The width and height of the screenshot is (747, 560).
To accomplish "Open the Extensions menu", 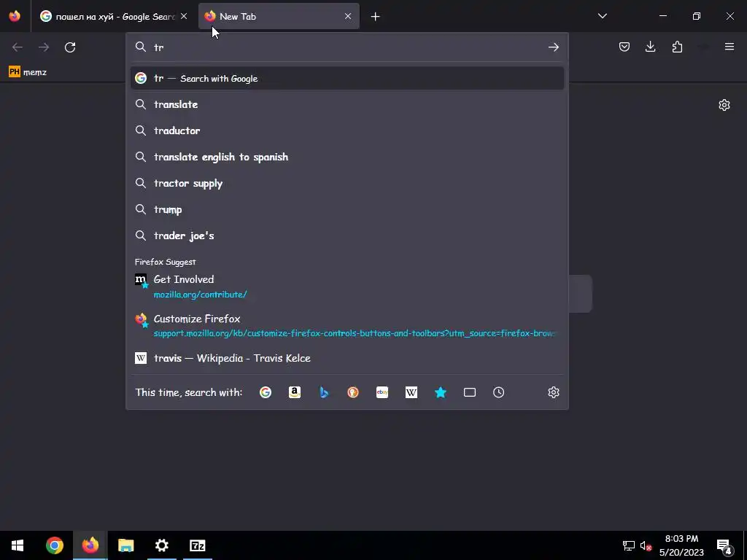I will coord(677,47).
